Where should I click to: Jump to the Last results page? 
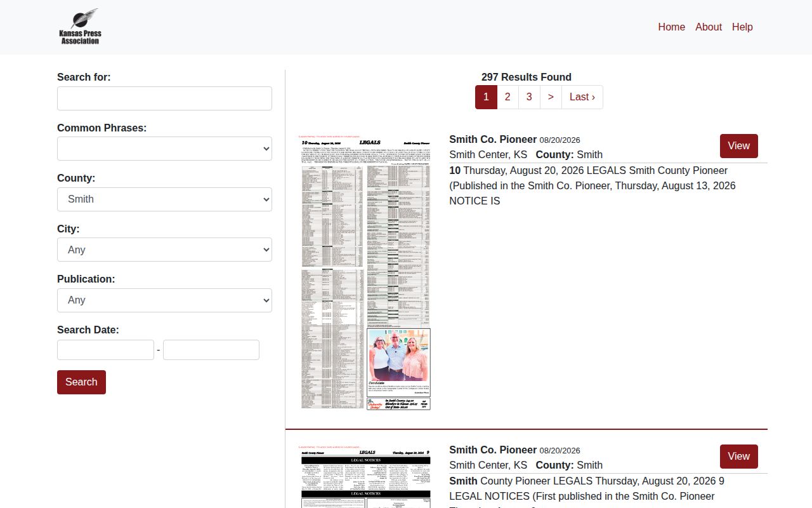tap(582, 97)
